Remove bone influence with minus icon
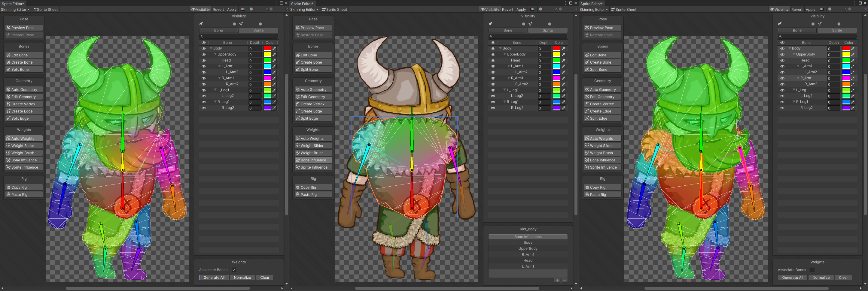The width and height of the screenshot is (868, 291). tap(565, 280)
